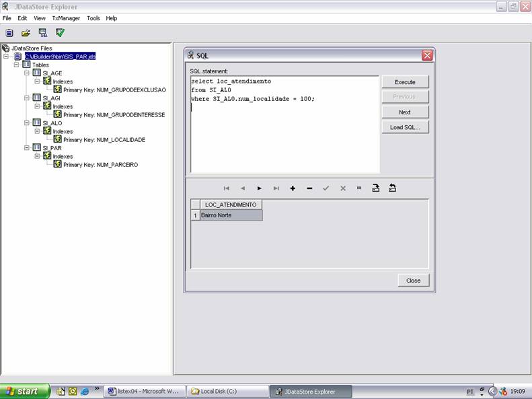Viewport: 532px width, 399px height.
Task: Click the JDataStore Files root icon
Action: pos(6,48)
